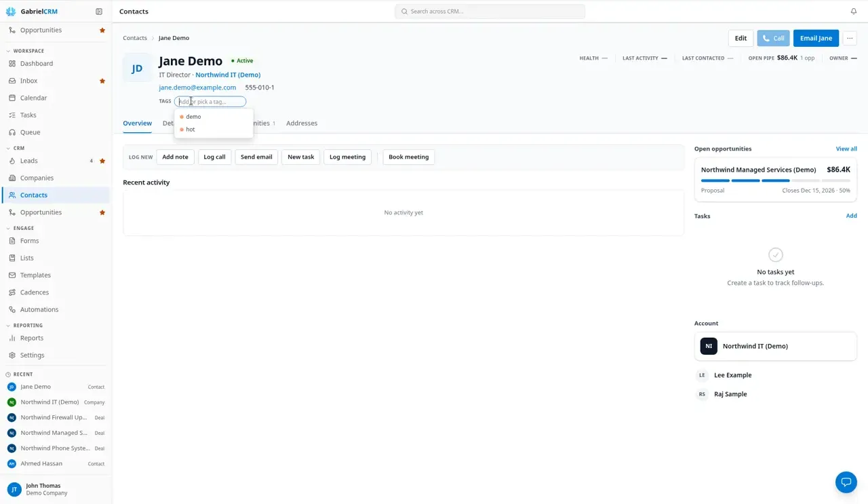Unstar the Leads favorite

click(102, 161)
